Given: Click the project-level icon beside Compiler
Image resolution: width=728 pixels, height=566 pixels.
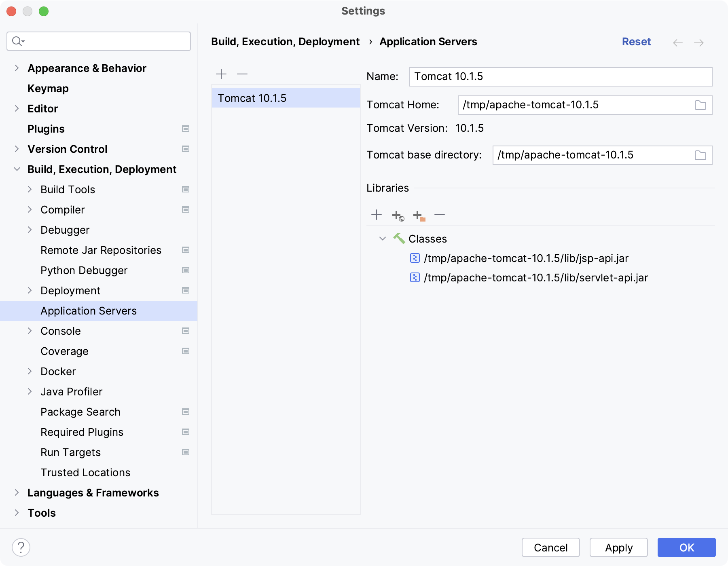Looking at the screenshot, I should click(186, 209).
